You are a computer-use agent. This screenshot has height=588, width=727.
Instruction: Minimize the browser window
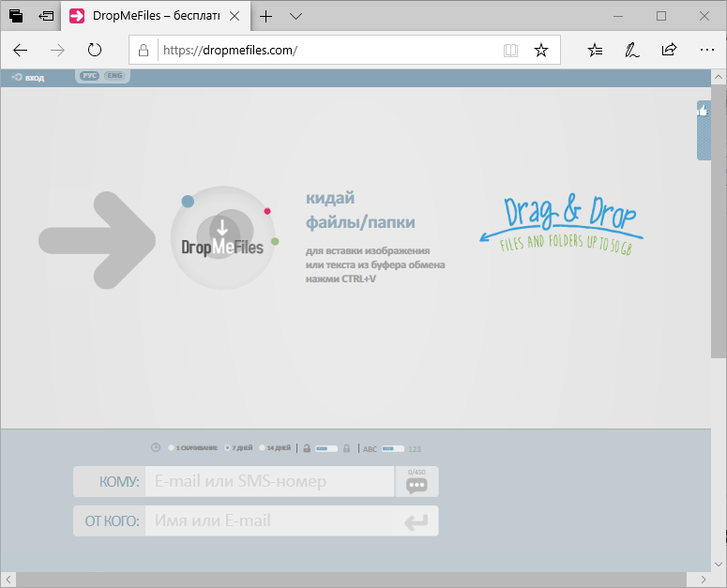pos(618,16)
